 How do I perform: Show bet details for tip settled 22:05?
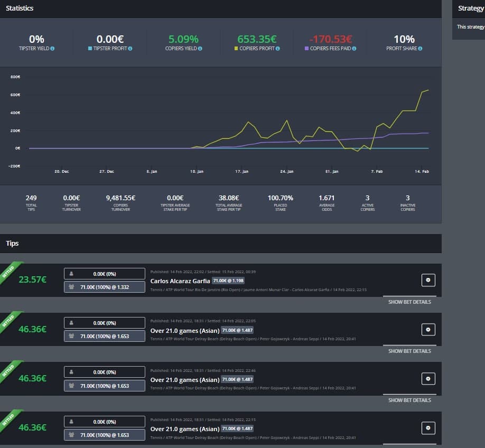coord(409,351)
